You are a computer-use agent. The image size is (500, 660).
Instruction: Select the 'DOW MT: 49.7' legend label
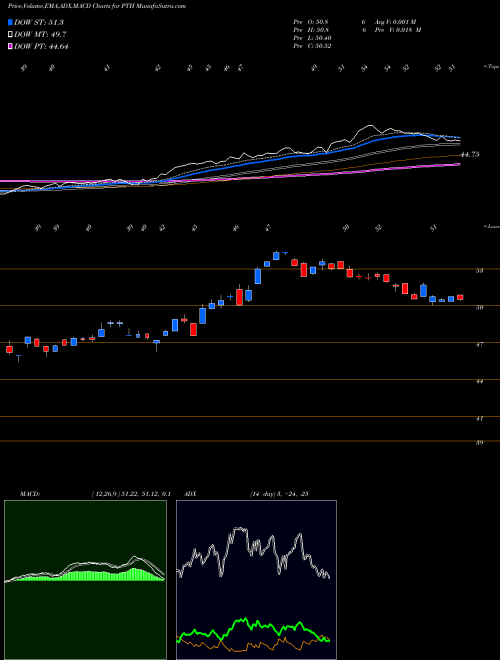[x=40, y=35]
